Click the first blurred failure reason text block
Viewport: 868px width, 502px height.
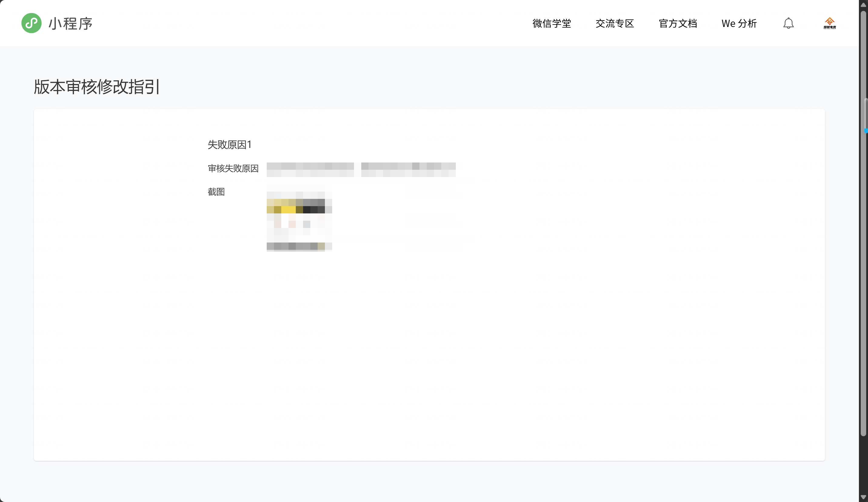click(x=310, y=169)
